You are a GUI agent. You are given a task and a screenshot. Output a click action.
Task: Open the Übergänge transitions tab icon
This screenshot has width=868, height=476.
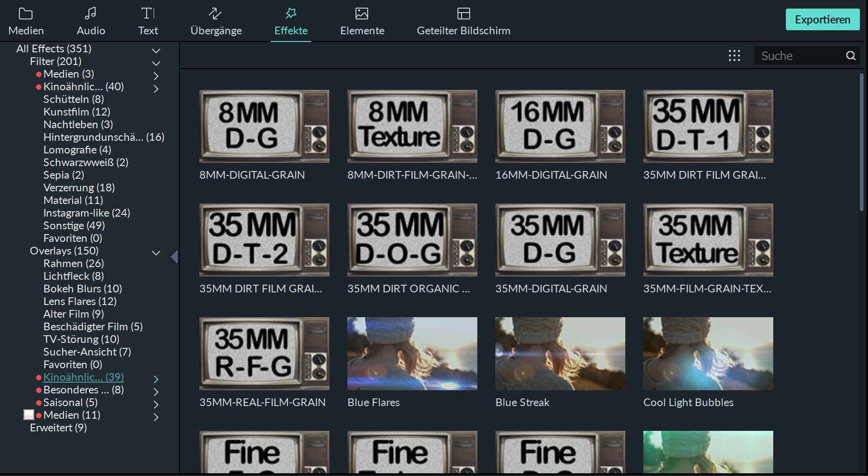click(215, 14)
